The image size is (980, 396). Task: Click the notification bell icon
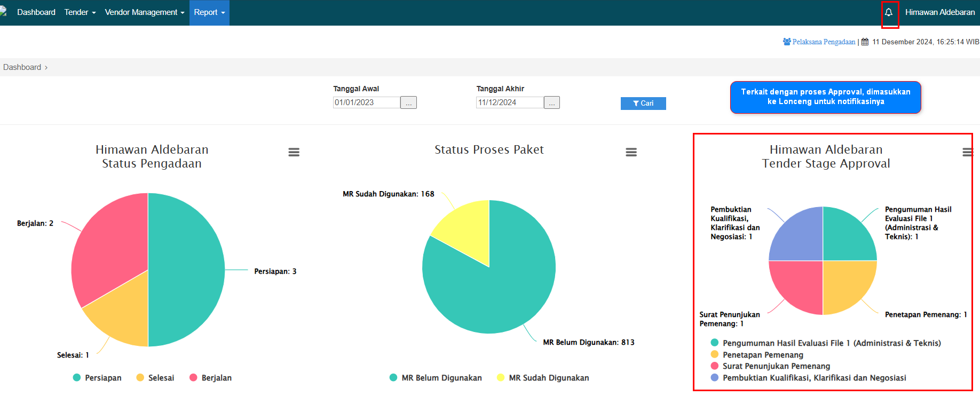point(889,12)
